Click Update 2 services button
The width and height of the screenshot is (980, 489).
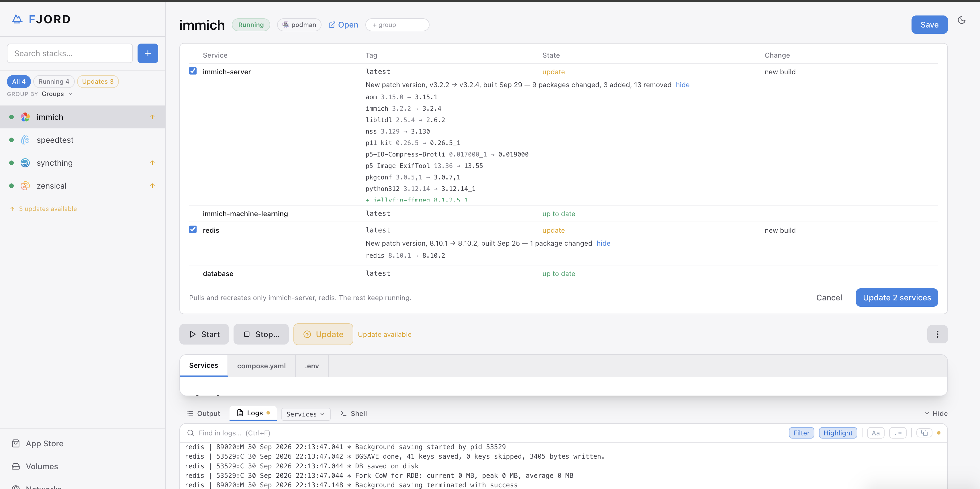pos(897,298)
